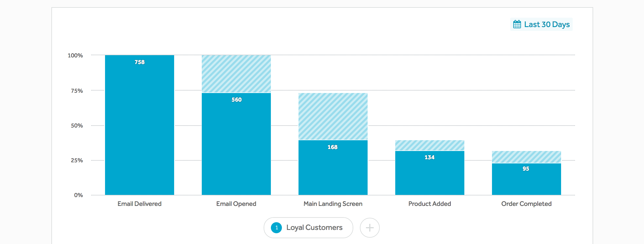Click the solid Email Delivered bar

[140, 127]
